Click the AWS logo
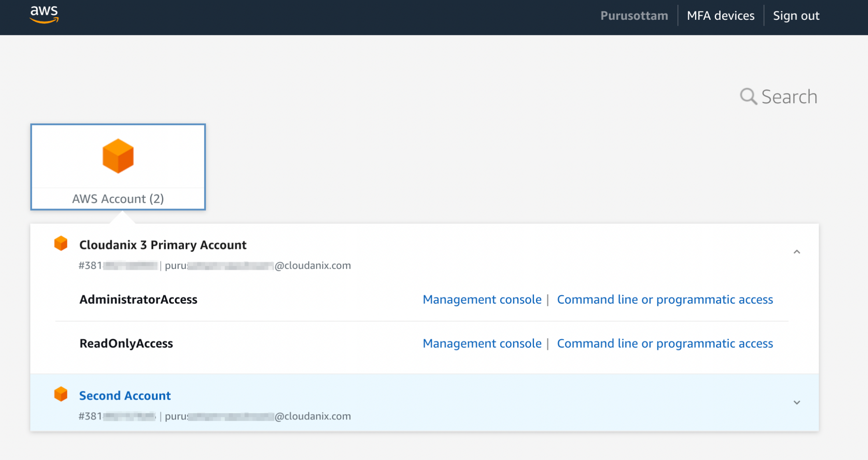868x460 pixels. (x=44, y=15)
